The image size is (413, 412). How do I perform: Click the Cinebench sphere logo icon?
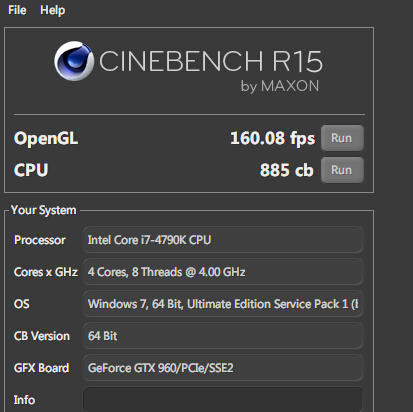(x=74, y=61)
